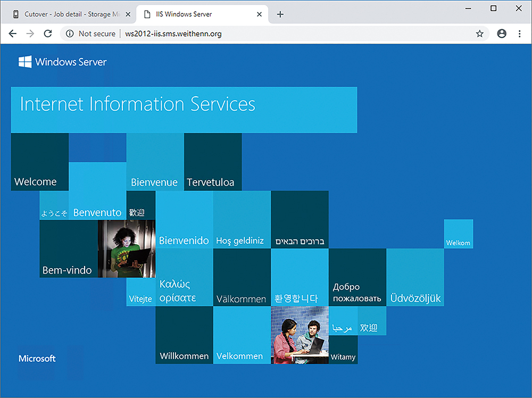Go back to the previous page
This screenshot has width=532, height=398.
[13, 34]
